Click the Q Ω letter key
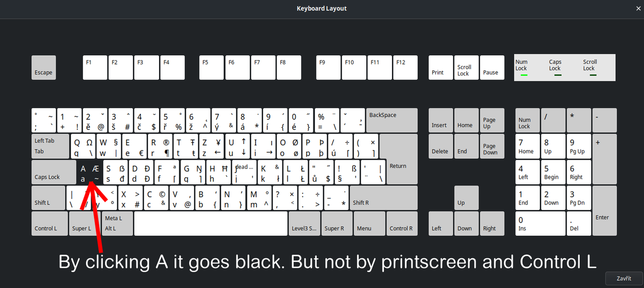Image resolution: width=644 pixels, height=288 pixels. [83, 146]
